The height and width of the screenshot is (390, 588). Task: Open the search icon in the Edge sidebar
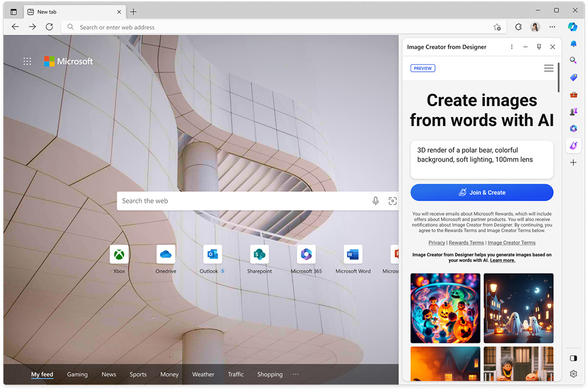(573, 60)
